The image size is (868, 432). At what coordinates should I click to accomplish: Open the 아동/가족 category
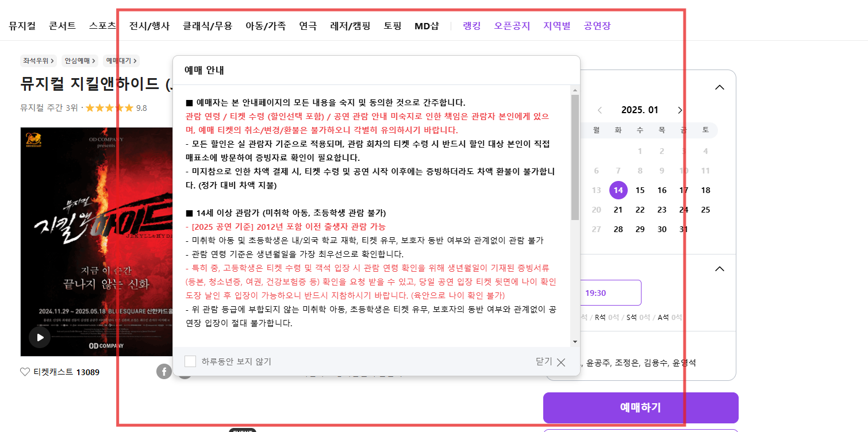[x=266, y=26]
